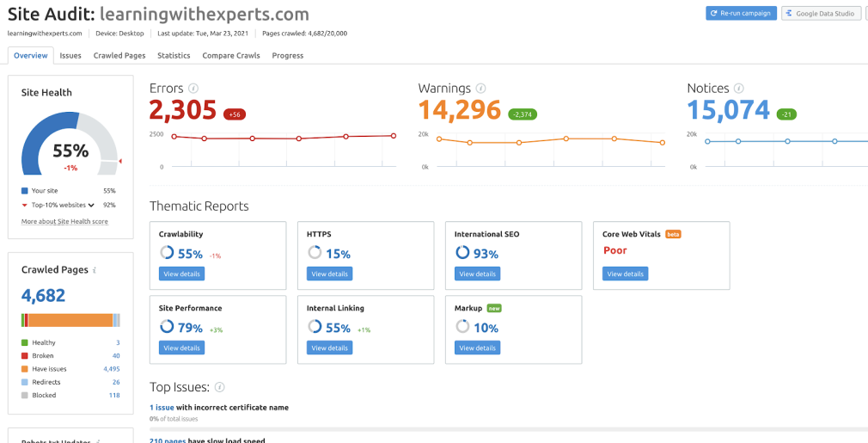Open More about Site Health score link
Viewport: 868px width, 443px height.
(x=64, y=222)
